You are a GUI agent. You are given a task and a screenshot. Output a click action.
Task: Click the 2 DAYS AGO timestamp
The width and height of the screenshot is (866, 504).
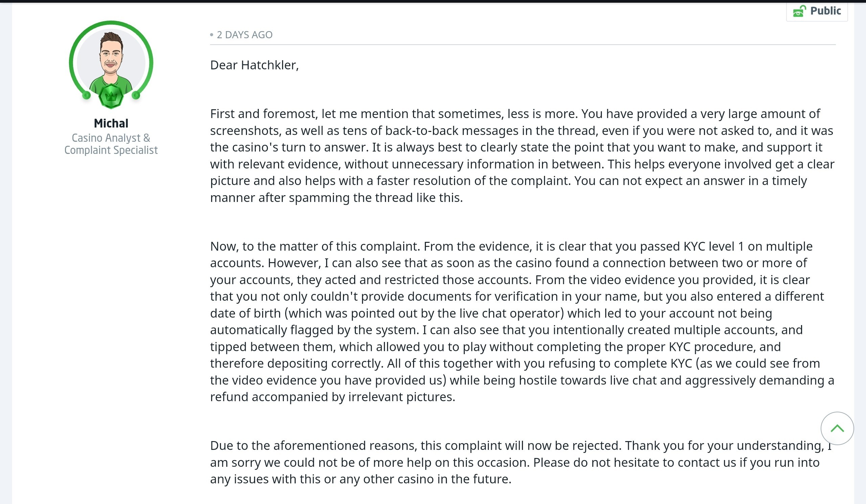click(x=245, y=35)
